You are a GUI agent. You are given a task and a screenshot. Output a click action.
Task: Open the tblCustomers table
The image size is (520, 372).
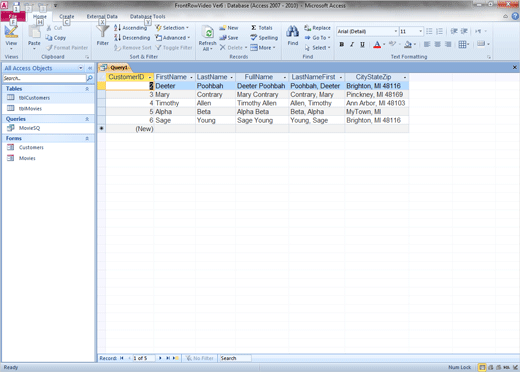pos(34,98)
